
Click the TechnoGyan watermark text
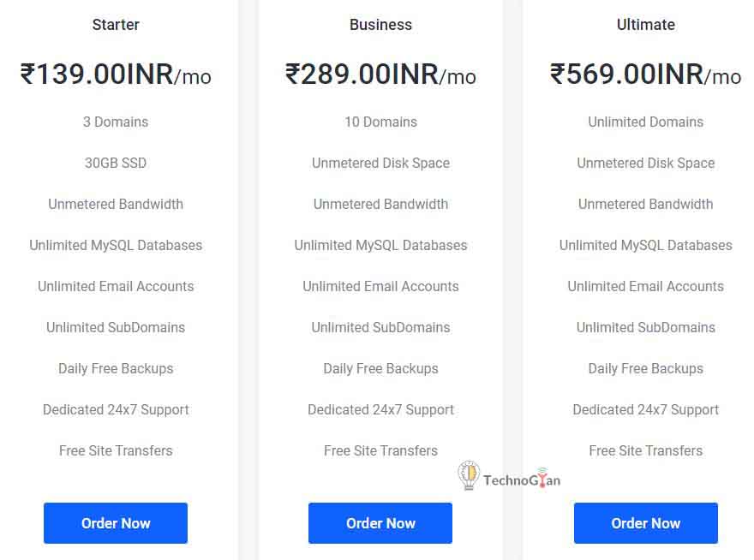pos(521,480)
